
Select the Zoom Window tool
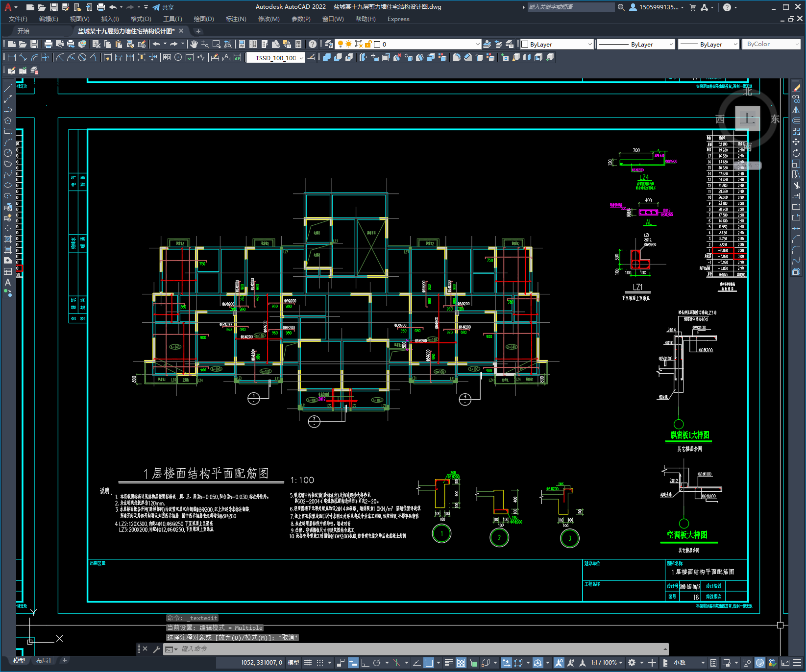point(217,44)
